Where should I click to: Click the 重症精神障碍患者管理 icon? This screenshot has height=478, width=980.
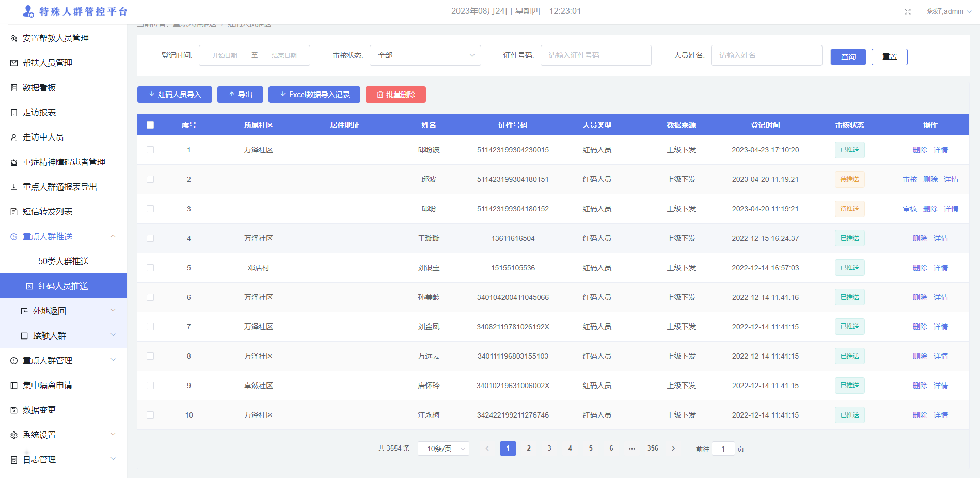click(14, 162)
